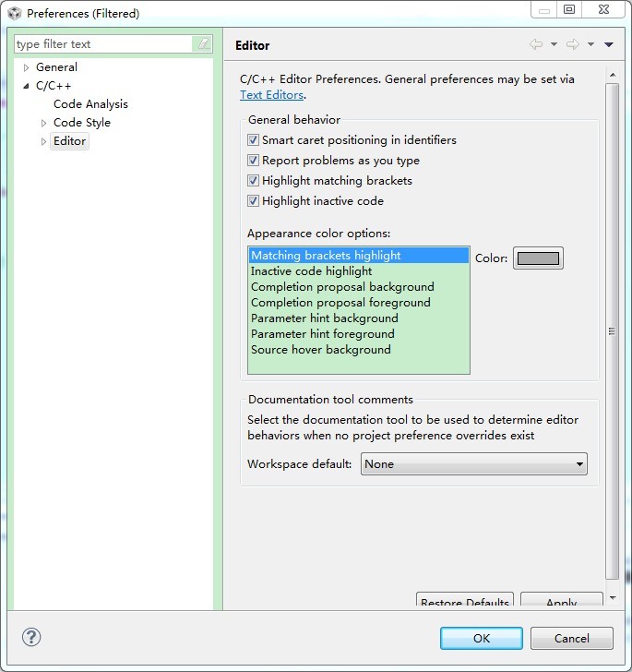632x672 pixels.
Task: Select Completion proposal foreground option
Action: pyautogui.click(x=359, y=303)
